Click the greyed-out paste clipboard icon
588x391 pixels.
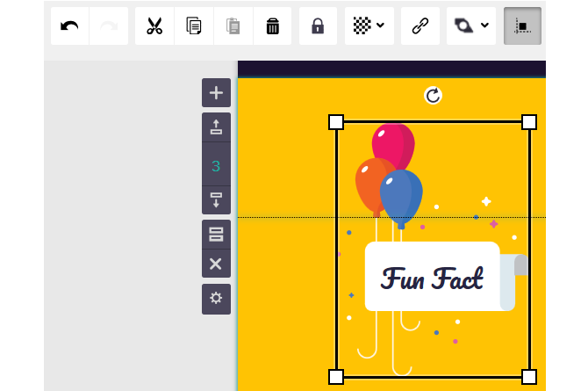[233, 25]
